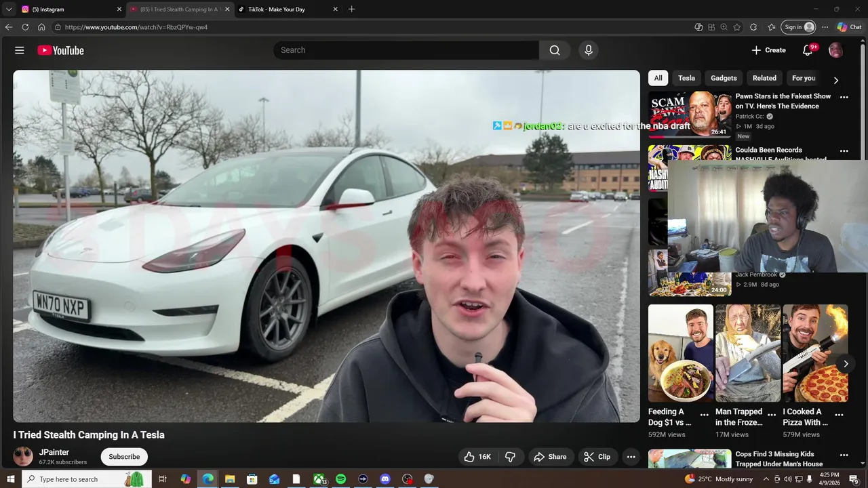The height and width of the screenshot is (488, 868).
Task: Open the Feeding A Dog short thumbnail
Action: click(680, 353)
